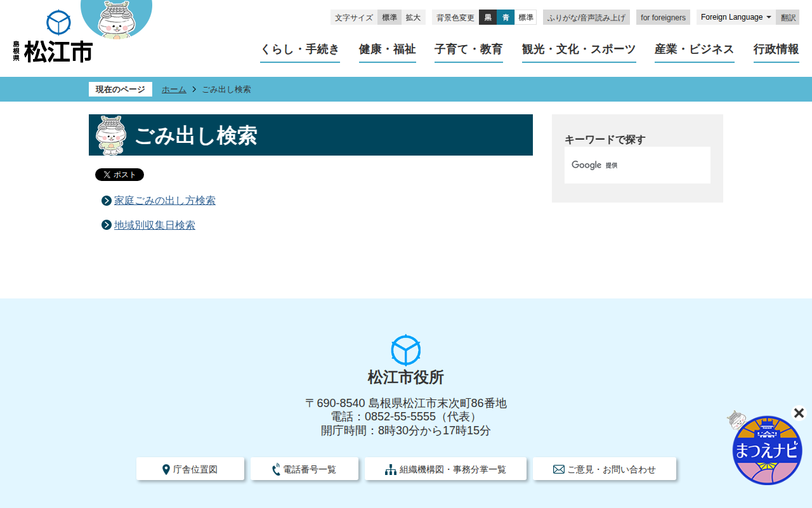Open 地域別収集日検索 link
Screen dimensions: 812x508
(x=155, y=225)
